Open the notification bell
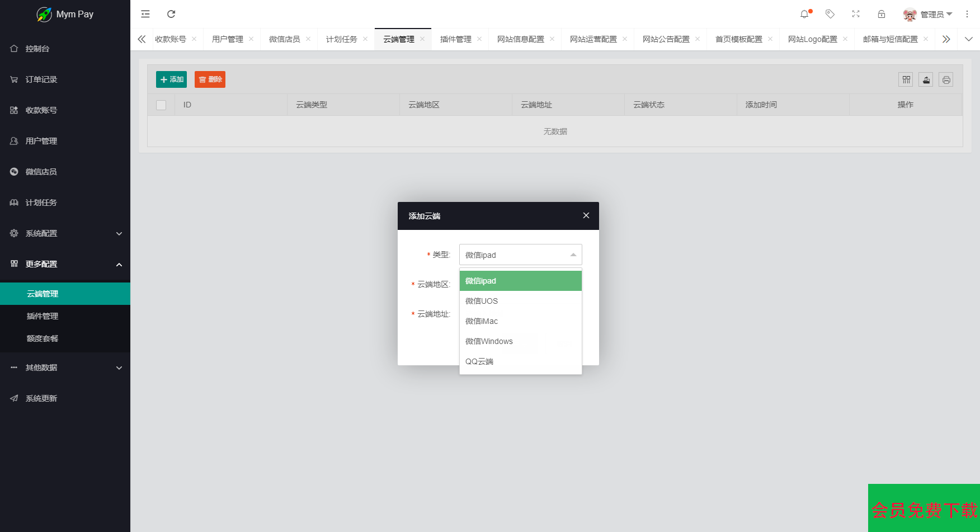 pos(804,14)
